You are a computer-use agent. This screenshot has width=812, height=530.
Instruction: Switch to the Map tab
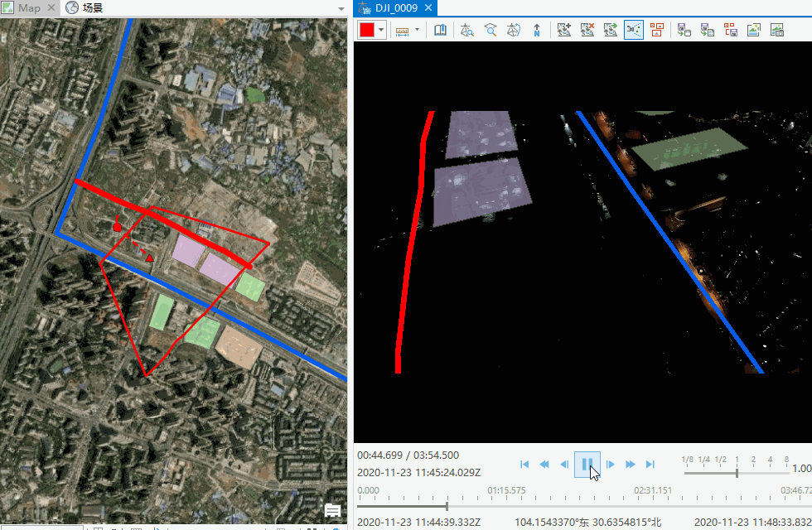pyautogui.click(x=30, y=7)
